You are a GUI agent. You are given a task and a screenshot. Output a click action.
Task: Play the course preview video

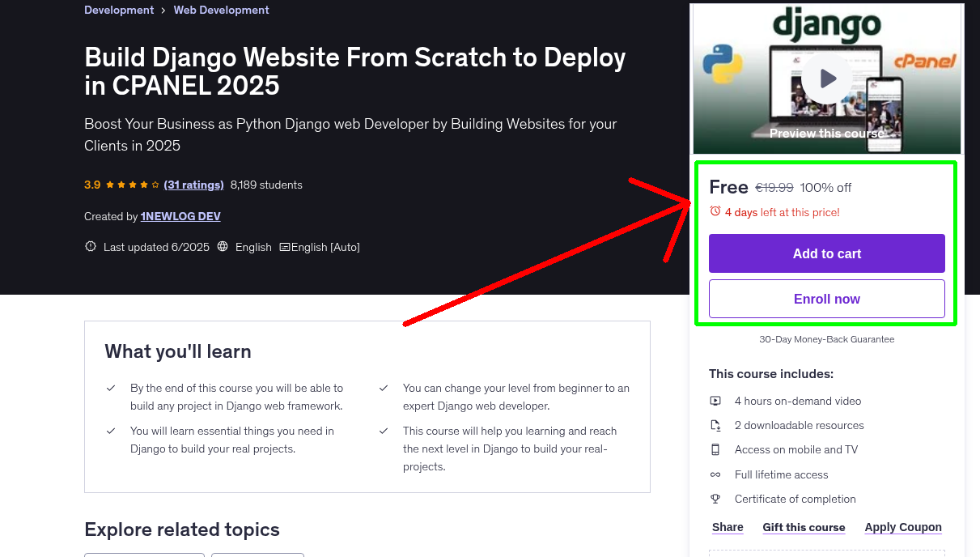(x=827, y=79)
